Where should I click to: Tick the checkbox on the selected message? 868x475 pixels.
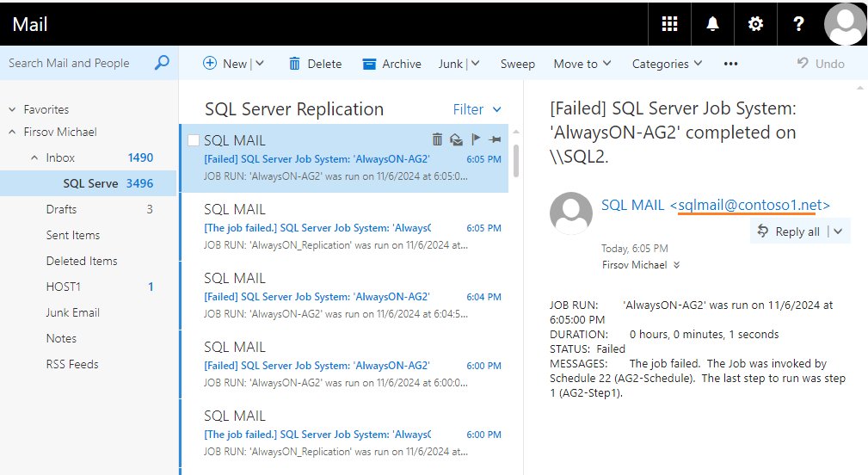click(x=194, y=140)
